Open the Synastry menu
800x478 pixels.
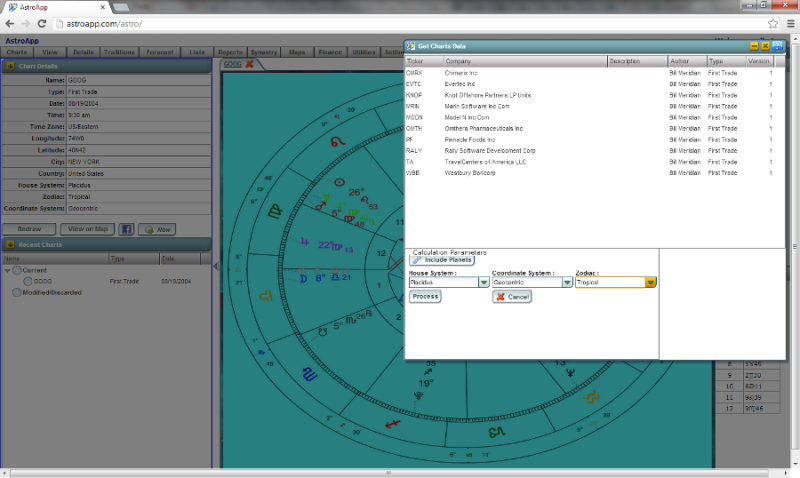(264, 51)
